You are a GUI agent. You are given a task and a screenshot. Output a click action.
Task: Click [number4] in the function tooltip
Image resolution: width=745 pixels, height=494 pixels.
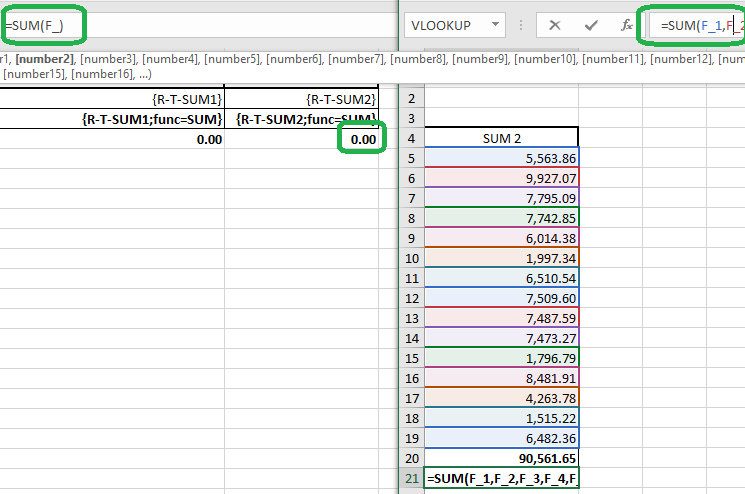point(170,59)
